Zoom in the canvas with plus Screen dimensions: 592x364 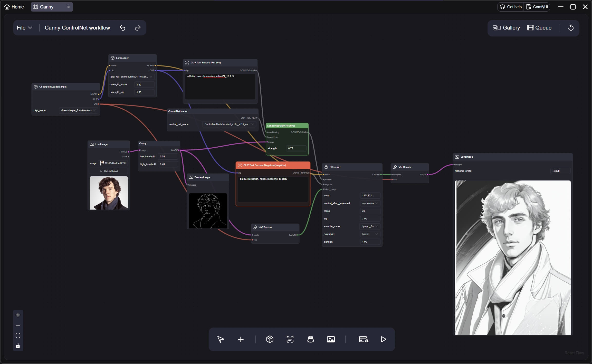(18, 315)
